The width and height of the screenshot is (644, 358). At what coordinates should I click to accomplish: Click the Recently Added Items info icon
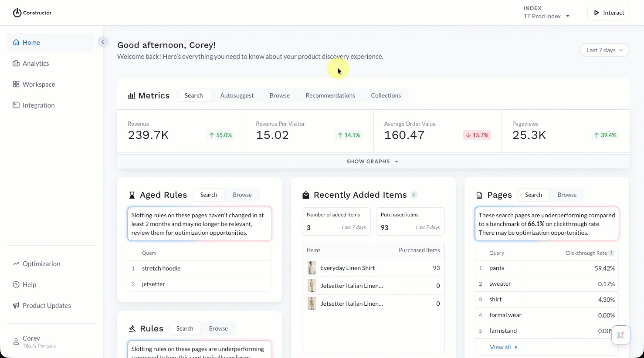pyautogui.click(x=414, y=195)
